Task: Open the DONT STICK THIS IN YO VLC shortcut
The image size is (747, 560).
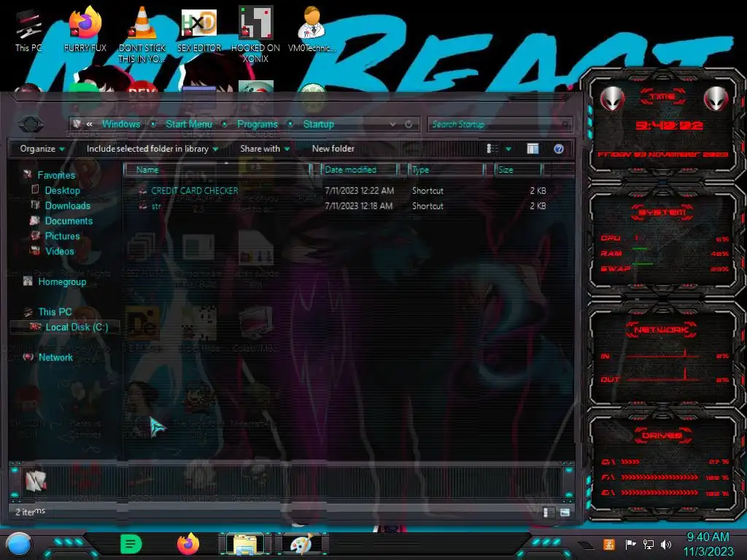Action: pos(142,35)
